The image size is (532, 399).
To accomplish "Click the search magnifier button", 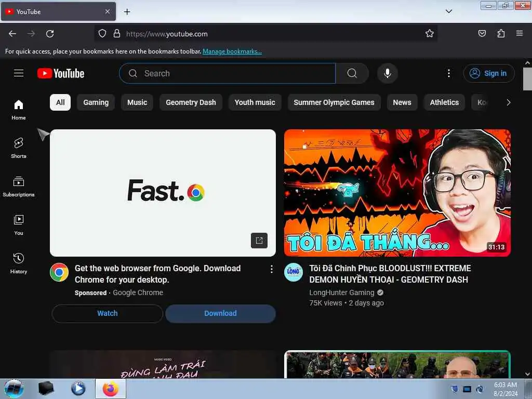I will coord(352,73).
